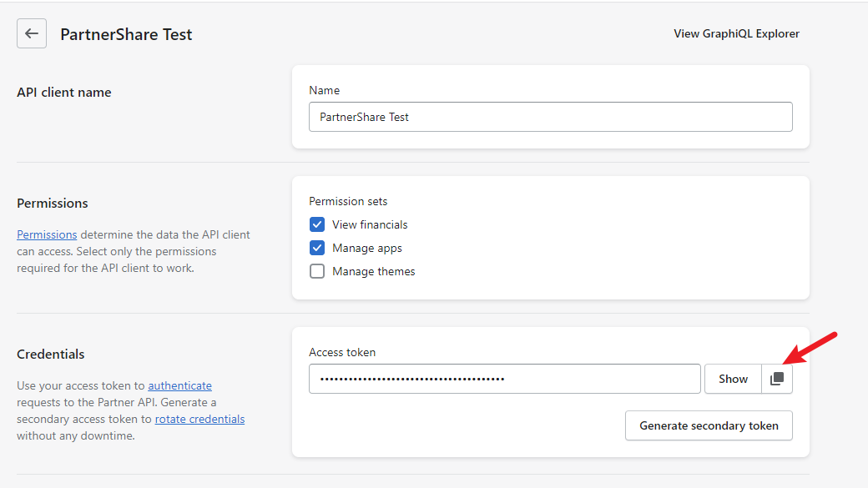The image size is (868, 488).
Task: Click the PartnerShare Test page title
Action: 126,34
